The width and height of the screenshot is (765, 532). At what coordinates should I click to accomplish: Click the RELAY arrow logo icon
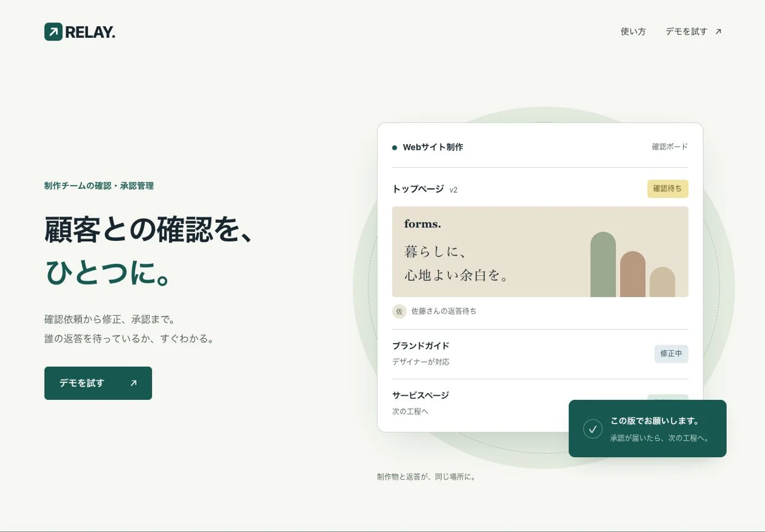click(53, 32)
